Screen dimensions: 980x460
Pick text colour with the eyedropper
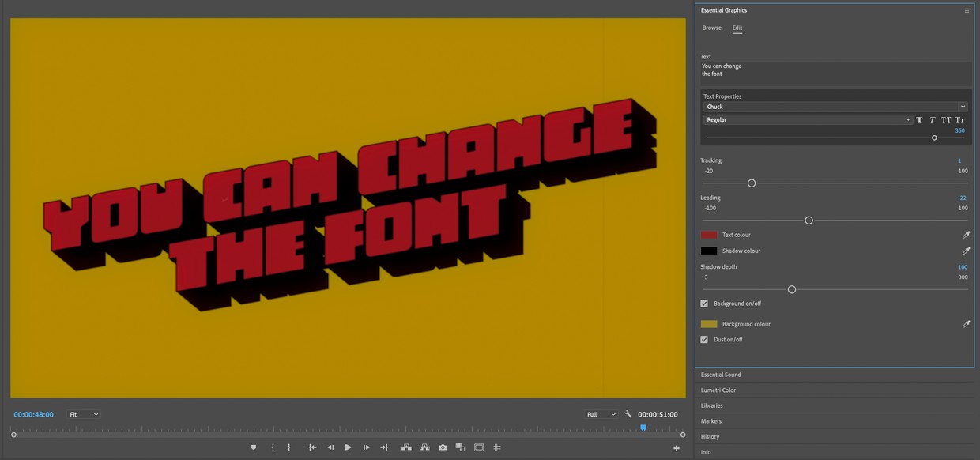tap(966, 235)
